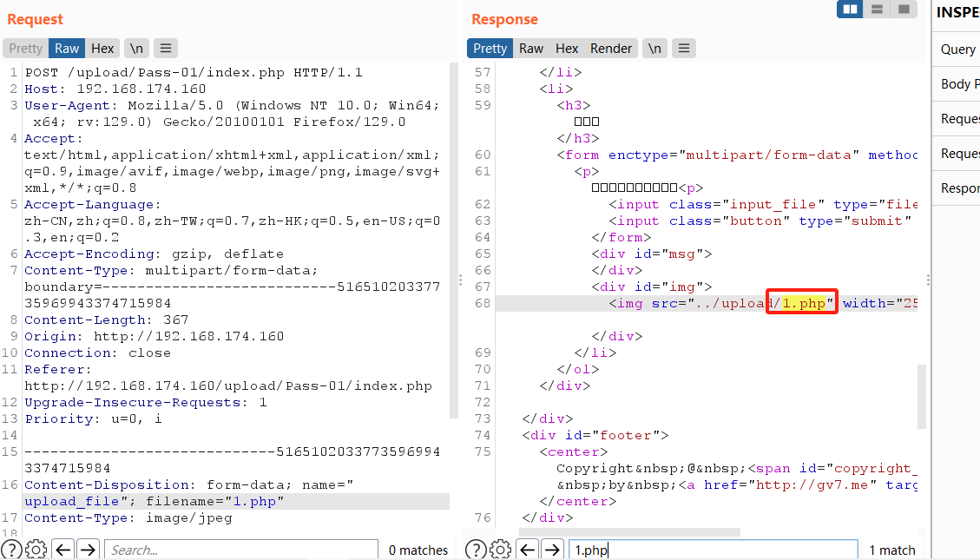The image size is (980, 560).
Task: Select the Hex tab in Request
Action: click(x=102, y=48)
